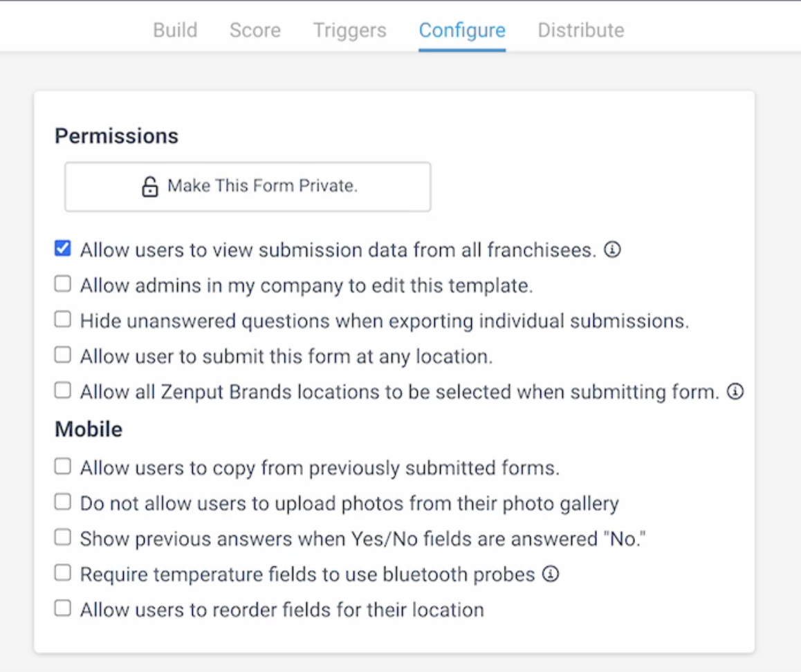Click the lock icon on the private form button
The image size is (801, 672).
click(x=151, y=186)
